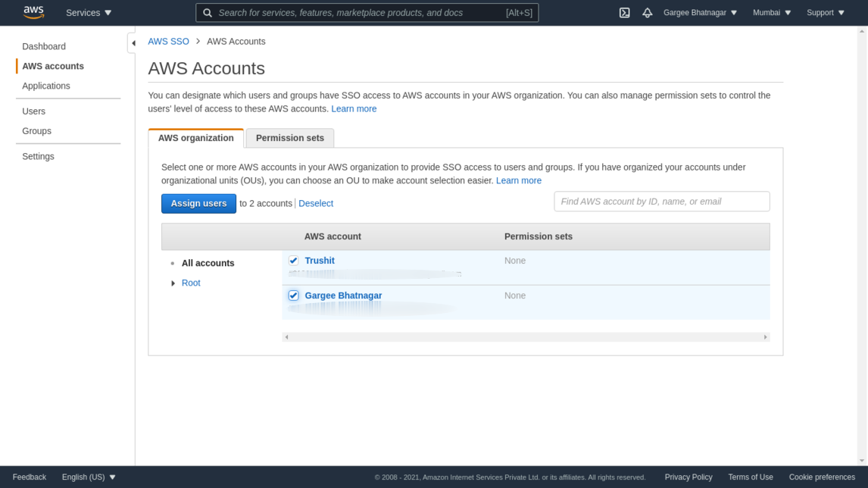
Task: Expand the Root organizational unit
Action: click(173, 283)
